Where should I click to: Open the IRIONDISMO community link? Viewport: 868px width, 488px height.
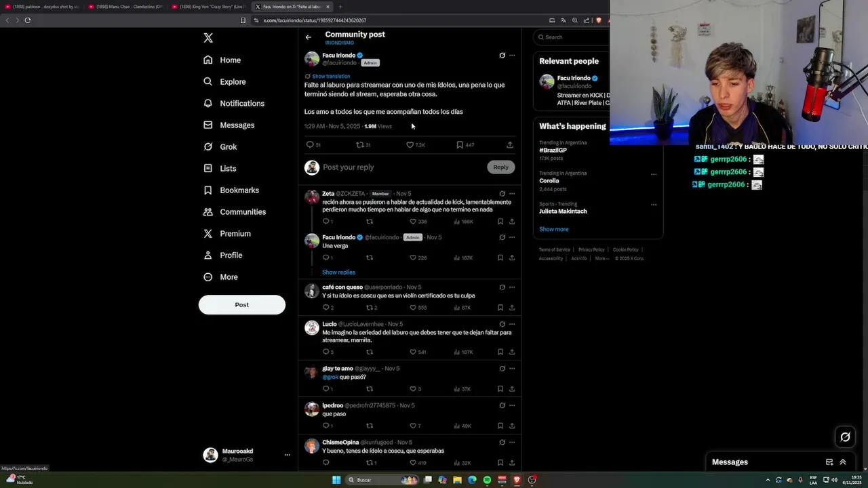(339, 43)
